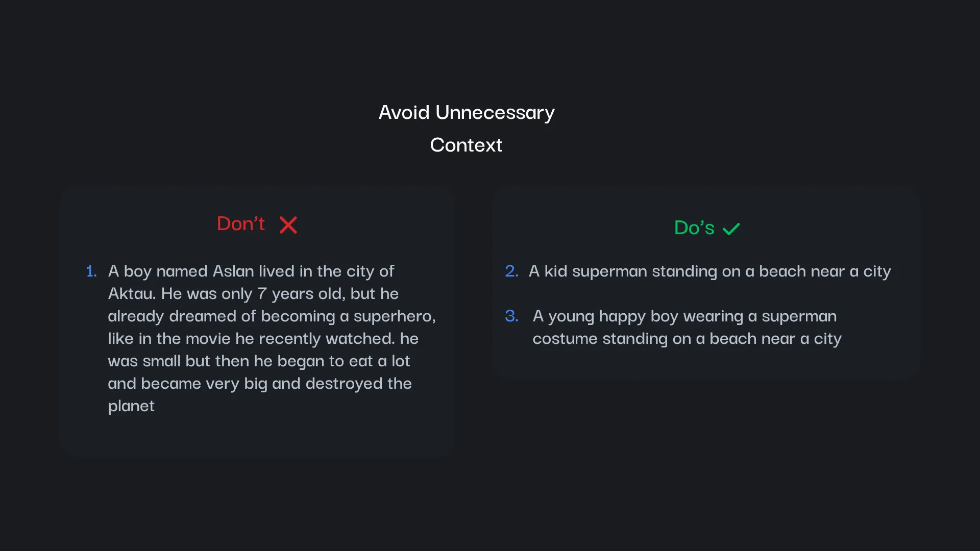Image resolution: width=980 pixels, height=551 pixels.
Task: Click the young happy boy prompt line
Action: point(684,316)
